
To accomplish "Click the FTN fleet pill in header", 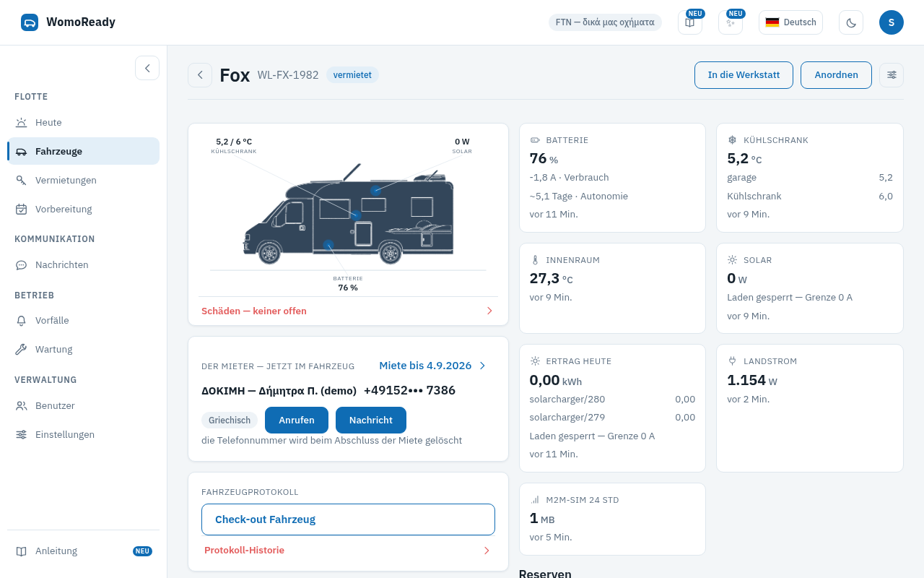I will tap(605, 22).
